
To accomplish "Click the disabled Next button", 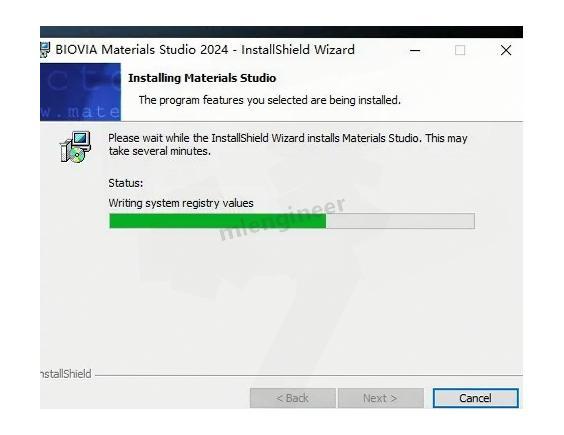I will tap(381, 398).
